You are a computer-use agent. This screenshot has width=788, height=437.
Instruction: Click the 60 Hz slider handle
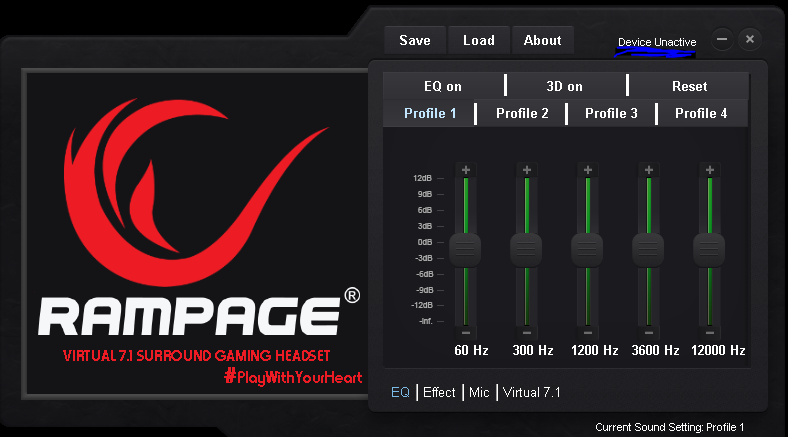pos(465,250)
